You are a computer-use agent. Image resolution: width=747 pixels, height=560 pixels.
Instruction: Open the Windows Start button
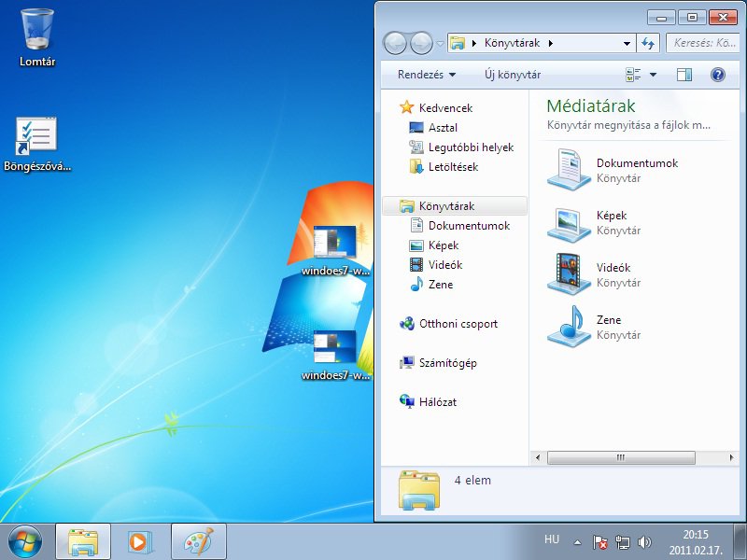click(25, 541)
